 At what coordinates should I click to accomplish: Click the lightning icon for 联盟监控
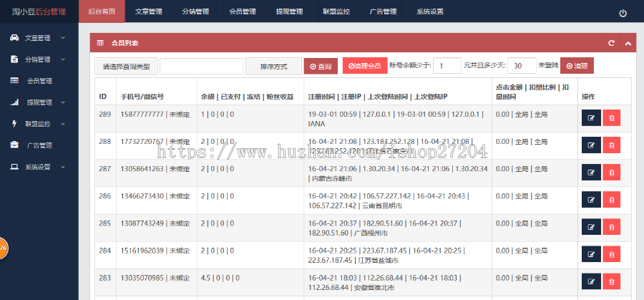pos(14,123)
